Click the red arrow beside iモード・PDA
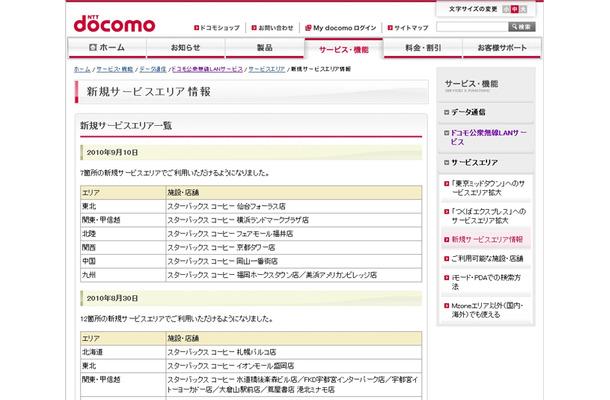610x400 pixels. click(447, 278)
